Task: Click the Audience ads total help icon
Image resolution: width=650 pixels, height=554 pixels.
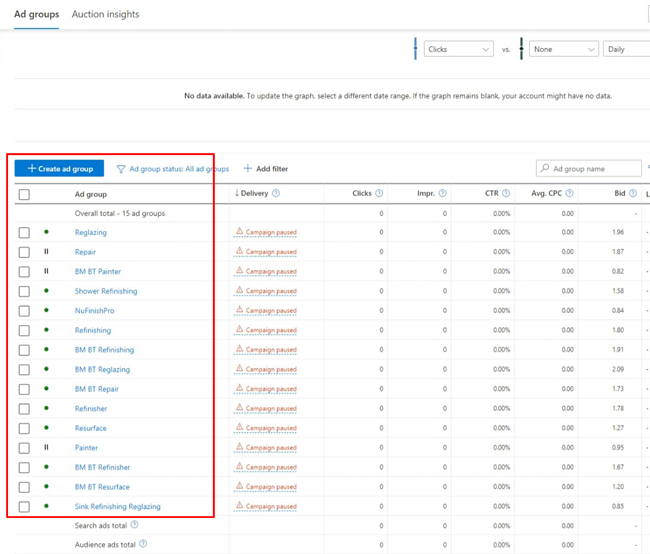Action: click(x=143, y=544)
